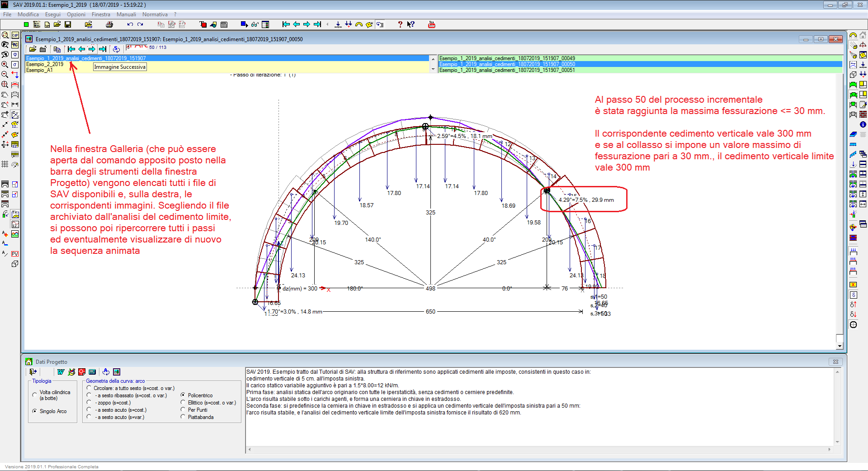868x471 pixels.
Task: Go to first image in gallery toolbar
Action: [x=71, y=49]
